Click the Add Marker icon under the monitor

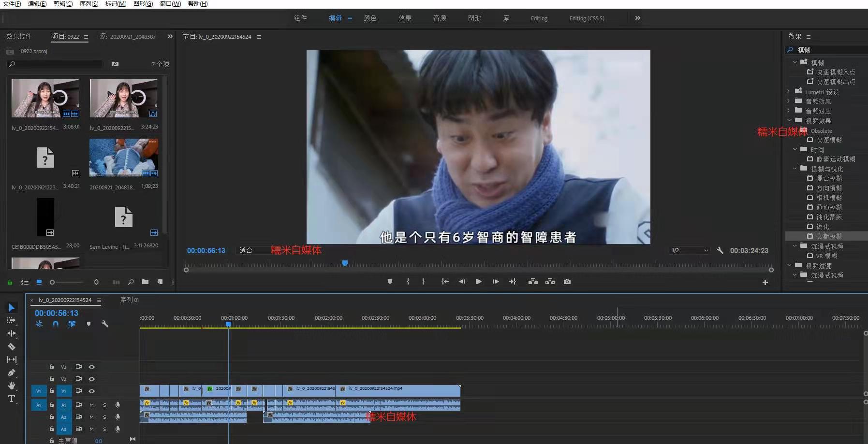390,282
